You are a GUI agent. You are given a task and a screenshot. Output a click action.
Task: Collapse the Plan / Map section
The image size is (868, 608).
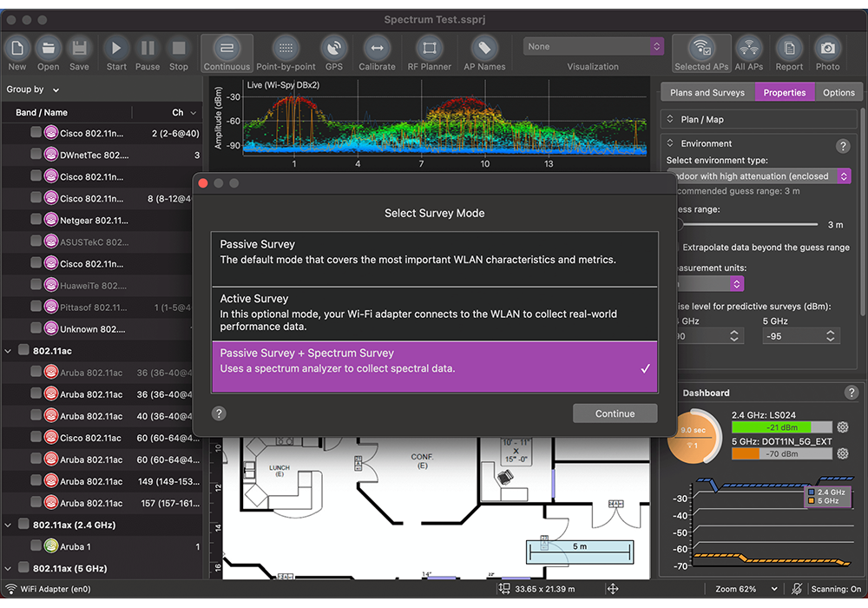coord(670,119)
